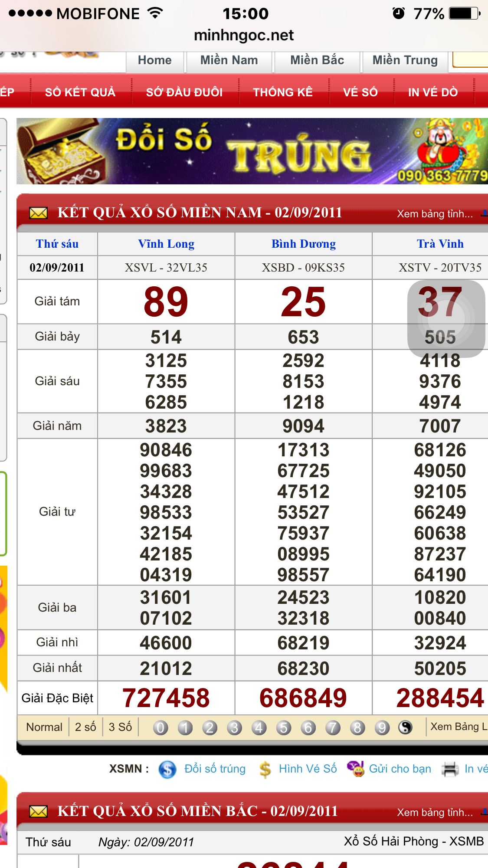Open the Vĩnh Long province link

click(x=166, y=244)
